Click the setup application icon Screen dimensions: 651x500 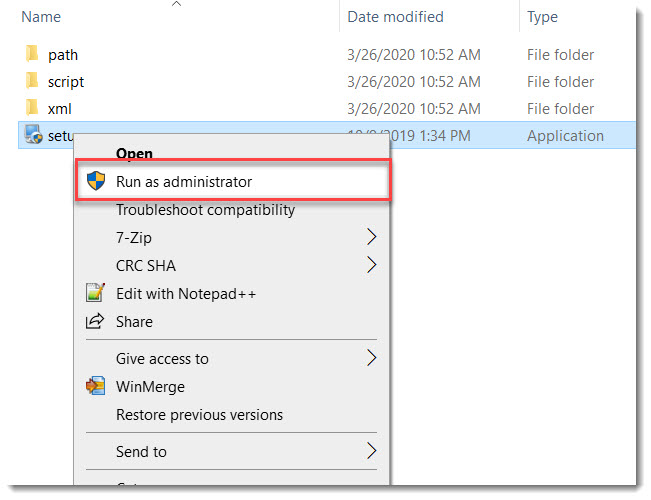click(32, 135)
